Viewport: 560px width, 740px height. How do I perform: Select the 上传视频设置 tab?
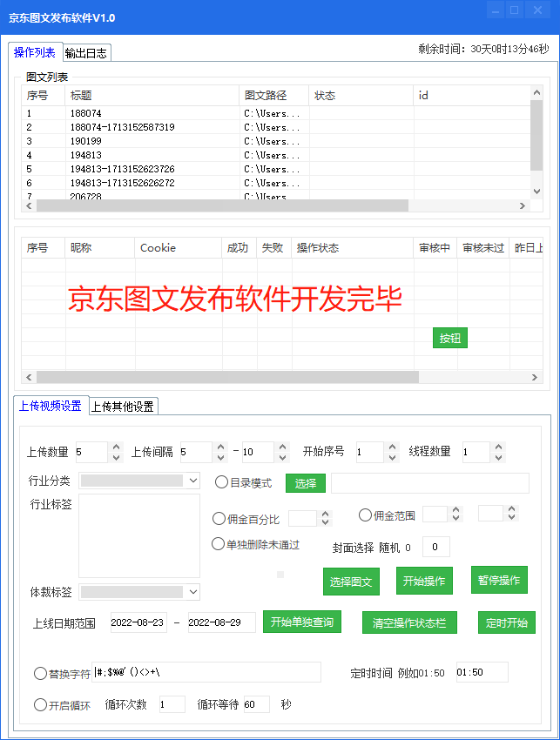point(51,406)
